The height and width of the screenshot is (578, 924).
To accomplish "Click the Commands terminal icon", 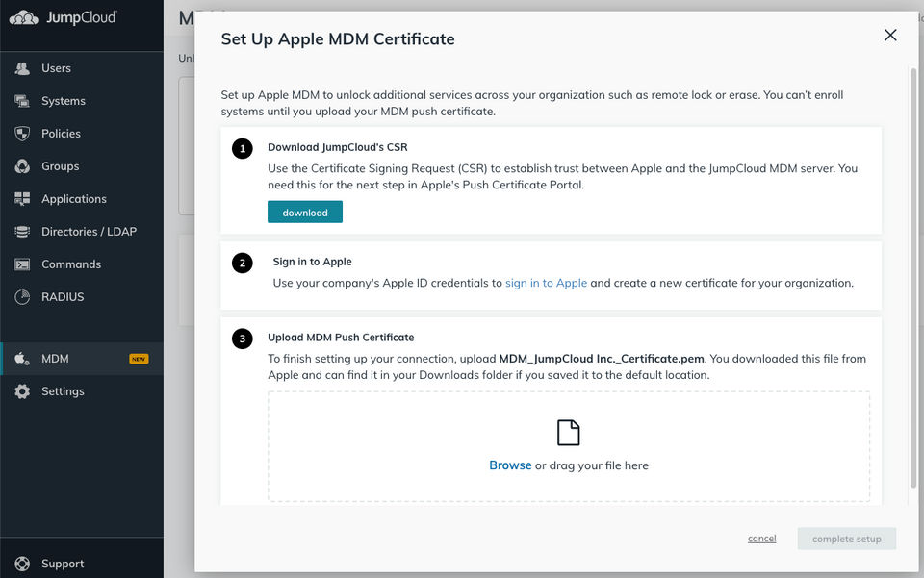I will tap(22, 264).
